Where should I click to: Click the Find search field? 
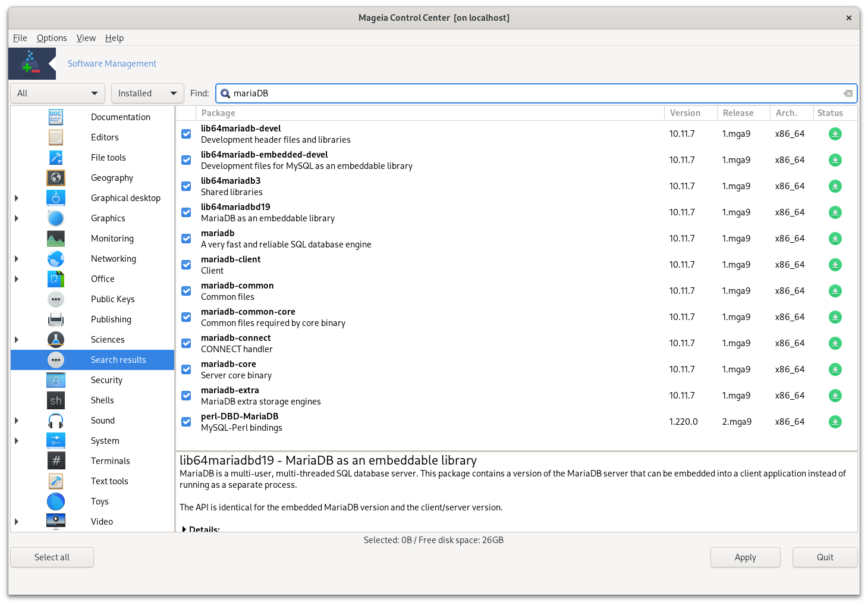536,93
